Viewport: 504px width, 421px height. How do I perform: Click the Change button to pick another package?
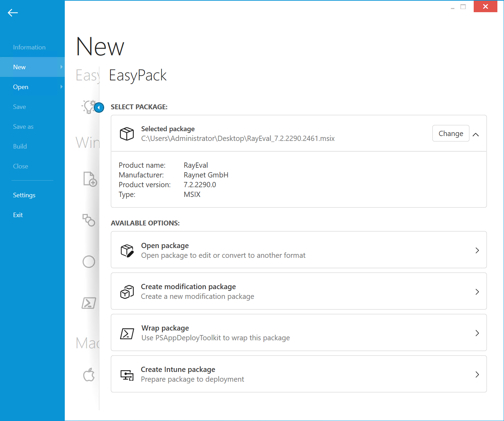coord(451,133)
